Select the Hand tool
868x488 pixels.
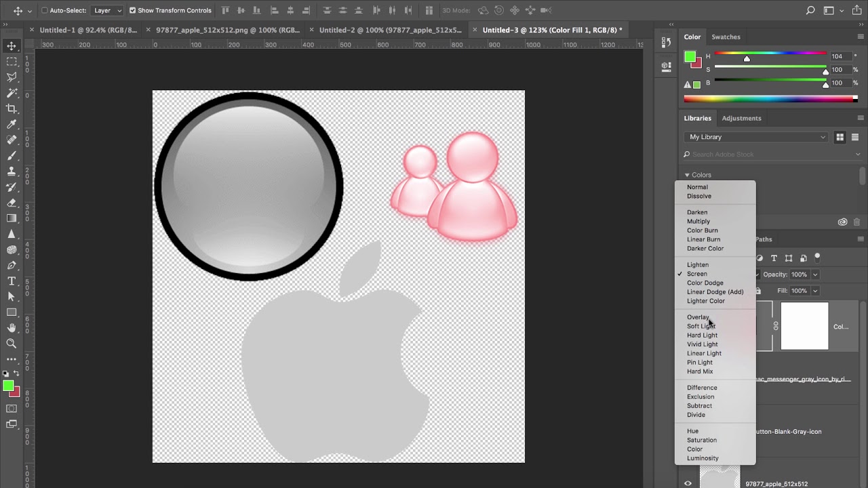pos(12,328)
